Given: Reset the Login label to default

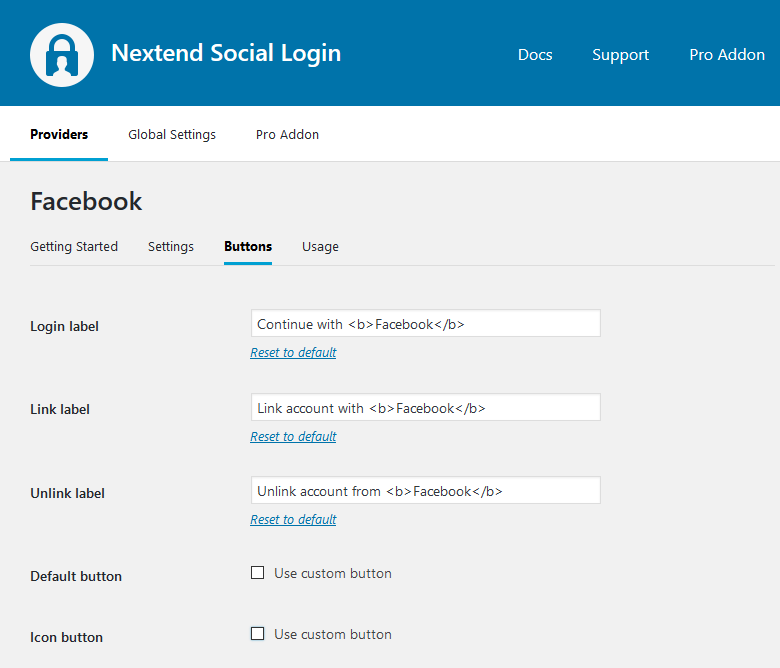Looking at the screenshot, I should click(x=293, y=353).
